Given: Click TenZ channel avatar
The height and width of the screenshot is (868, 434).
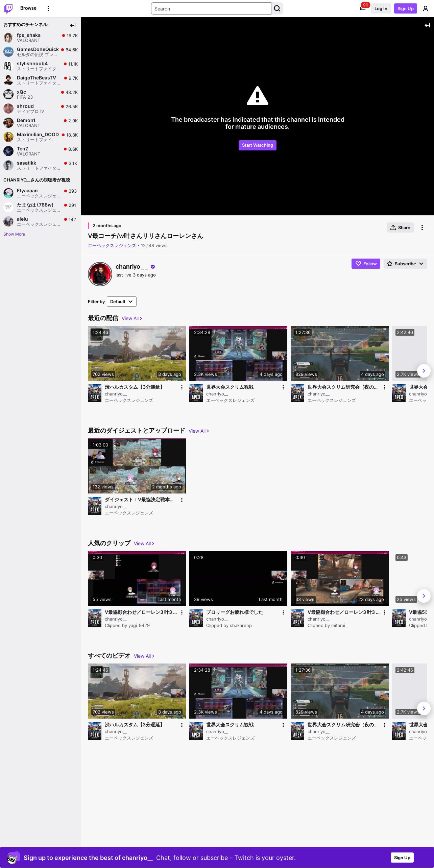Looking at the screenshot, I should pyautogui.click(x=8, y=151).
